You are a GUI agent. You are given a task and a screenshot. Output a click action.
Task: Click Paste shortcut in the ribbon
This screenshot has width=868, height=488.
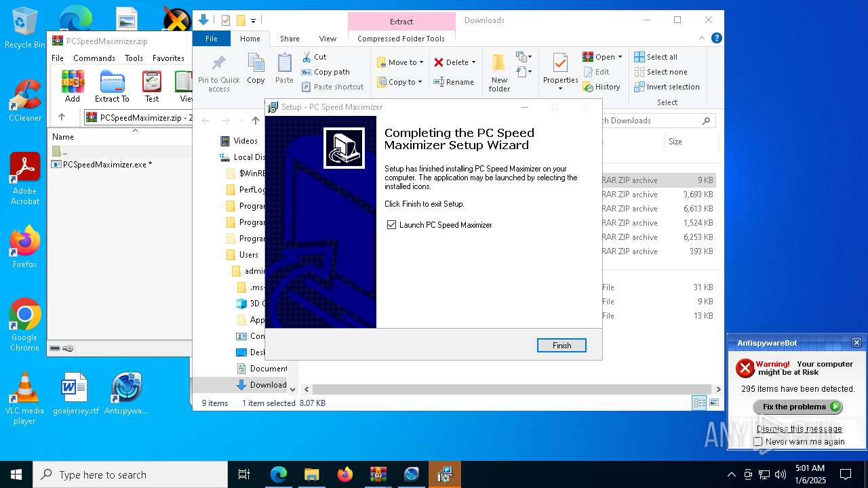tap(332, 87)
